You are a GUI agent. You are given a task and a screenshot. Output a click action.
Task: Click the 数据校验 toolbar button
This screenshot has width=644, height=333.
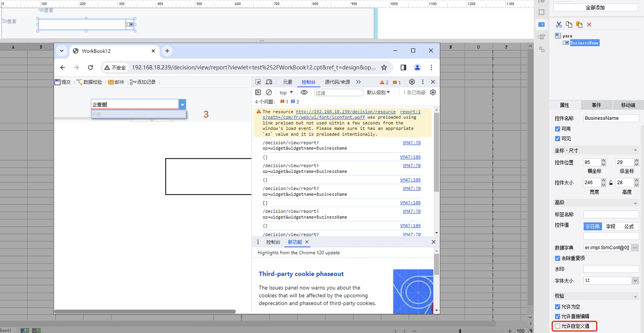coord(90,82)
